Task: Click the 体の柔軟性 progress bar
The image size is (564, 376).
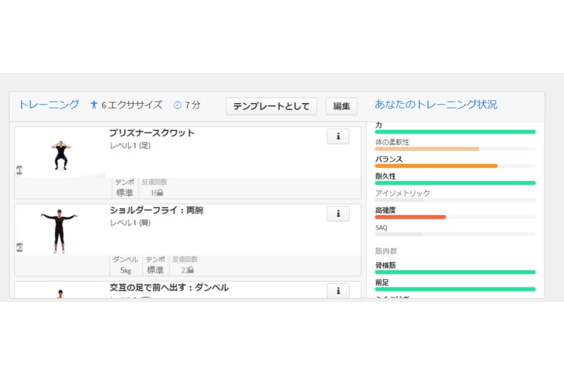Action: click(455, 149)
